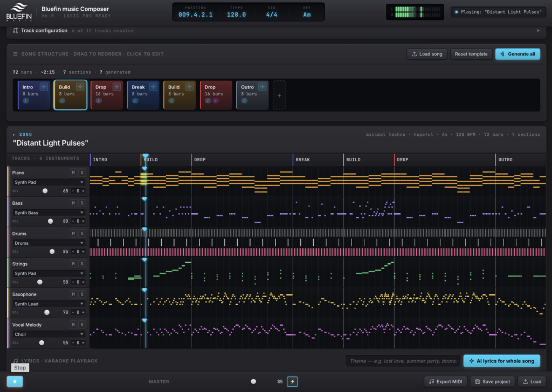The width and height of the screenshot is (552, 392).
Task: Click the first Drop section's sparkle icon
Action: tap(116, 87)
